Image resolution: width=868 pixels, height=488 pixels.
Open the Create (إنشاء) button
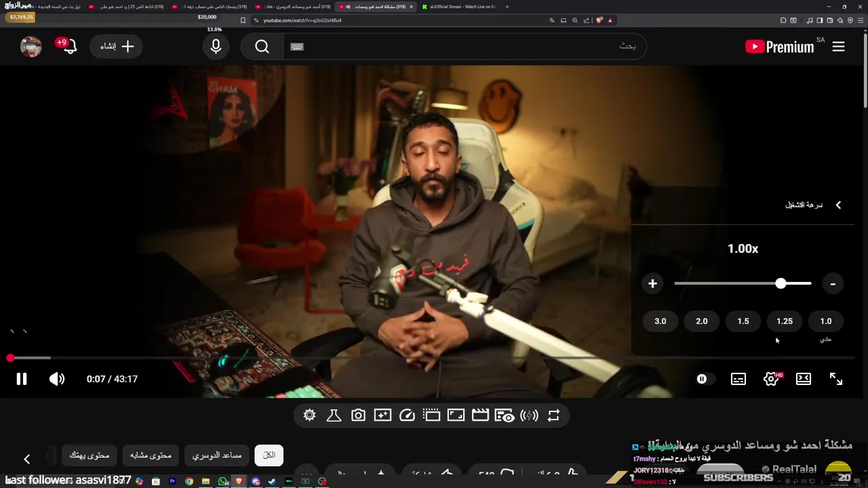click(116, 46)
